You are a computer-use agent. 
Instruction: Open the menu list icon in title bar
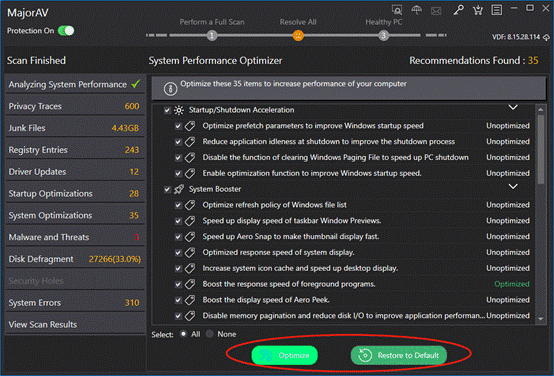point(497,10)
